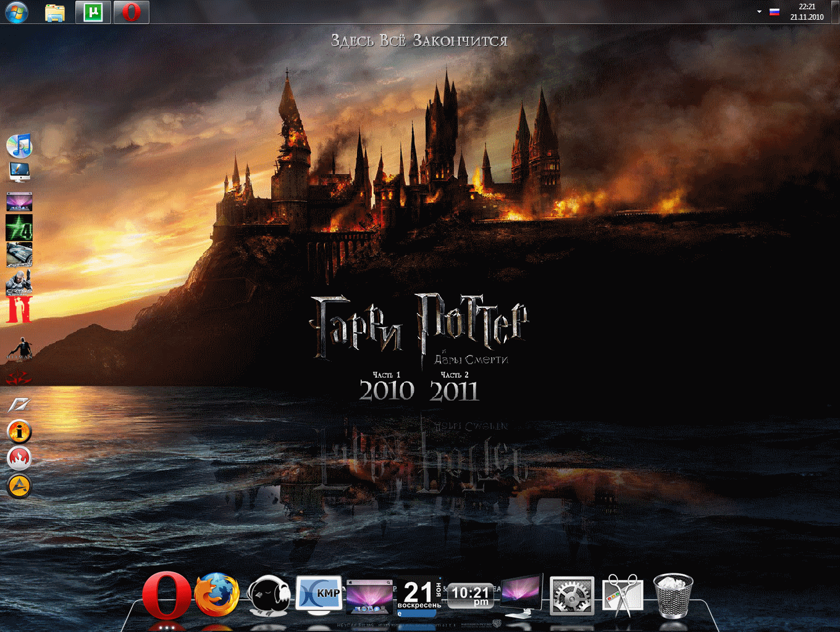
Task: Click the dock clock showing 10:21 pm
Action: tap(471, 596)
